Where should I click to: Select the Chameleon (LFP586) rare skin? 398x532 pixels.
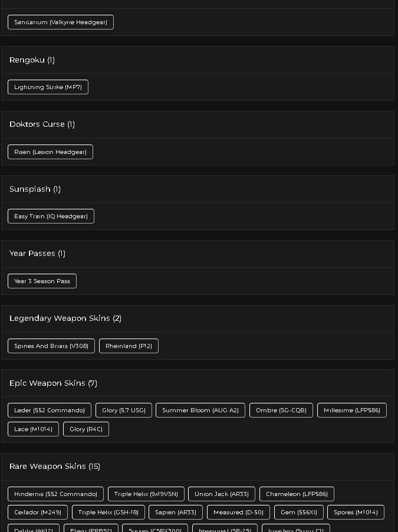[297, 494]
